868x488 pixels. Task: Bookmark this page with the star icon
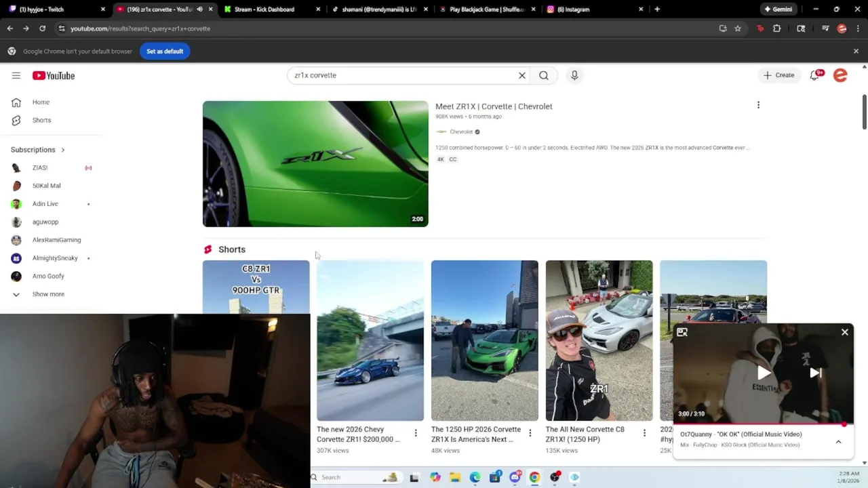pos(738,28)
